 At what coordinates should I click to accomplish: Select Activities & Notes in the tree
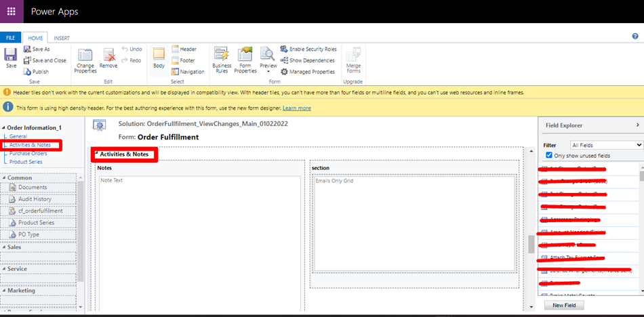click(x=30, y=145)
